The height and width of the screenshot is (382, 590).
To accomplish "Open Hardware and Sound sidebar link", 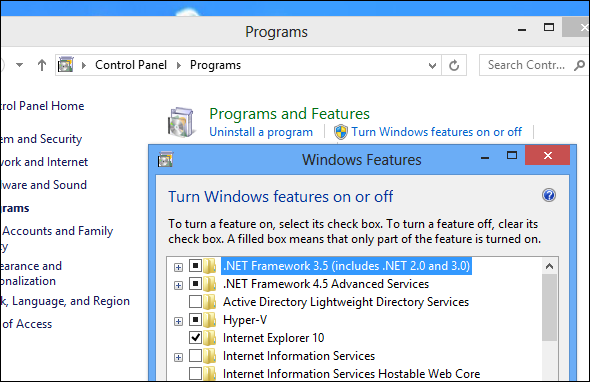I will (44, 185).
